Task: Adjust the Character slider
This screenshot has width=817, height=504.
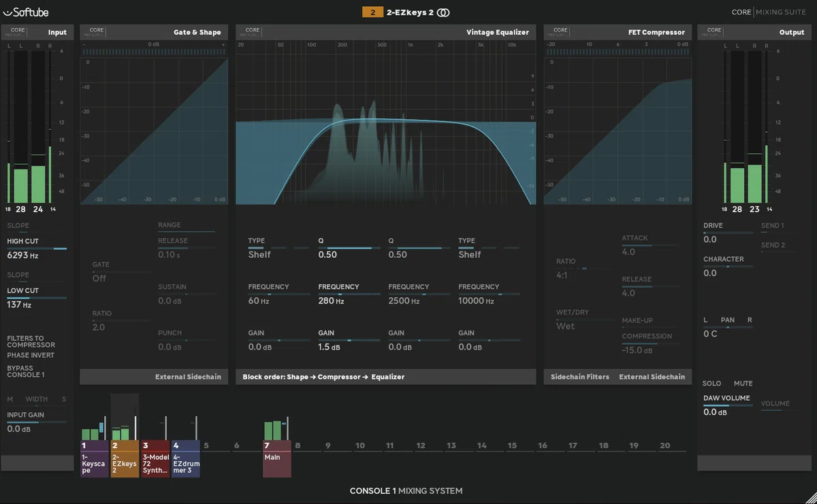Action: [x=728, y=267]
